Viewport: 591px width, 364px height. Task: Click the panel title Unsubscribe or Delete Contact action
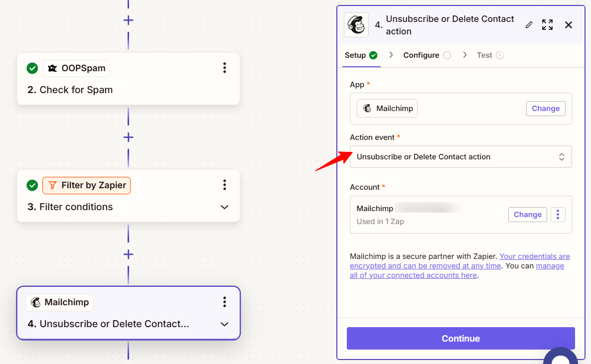tap(449, 25)
